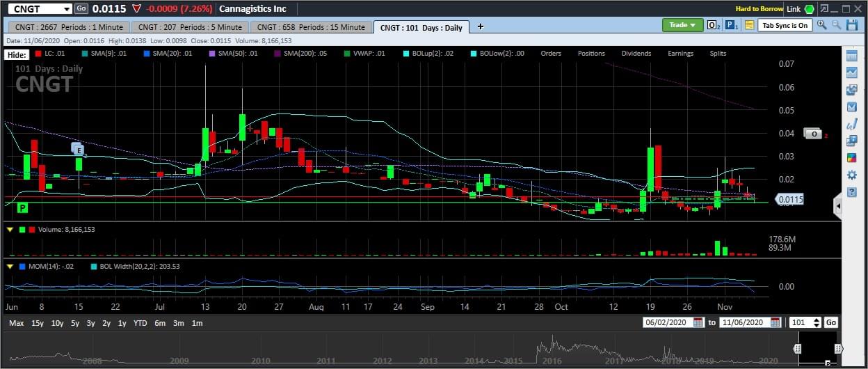868x369 pixels.
Task: Toggle SMA(20) indicator visibility
Action: [167, 53]
